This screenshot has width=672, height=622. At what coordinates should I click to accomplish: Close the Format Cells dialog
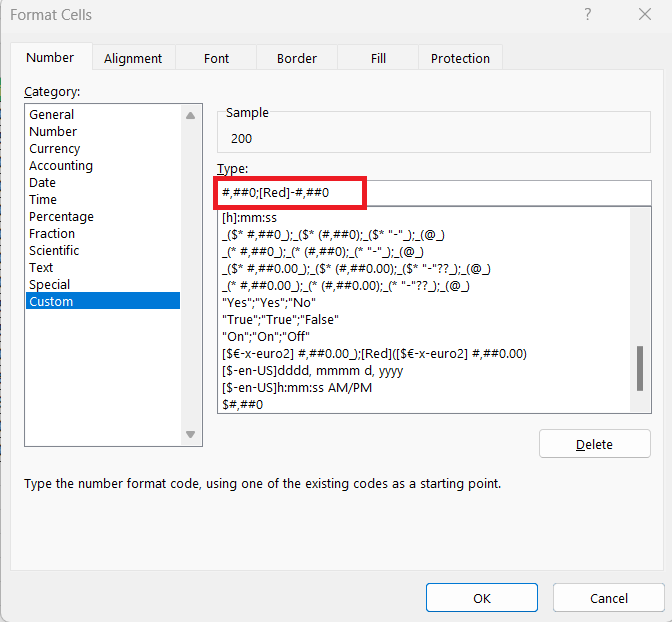pyautogui.click(x=645, y=15)
